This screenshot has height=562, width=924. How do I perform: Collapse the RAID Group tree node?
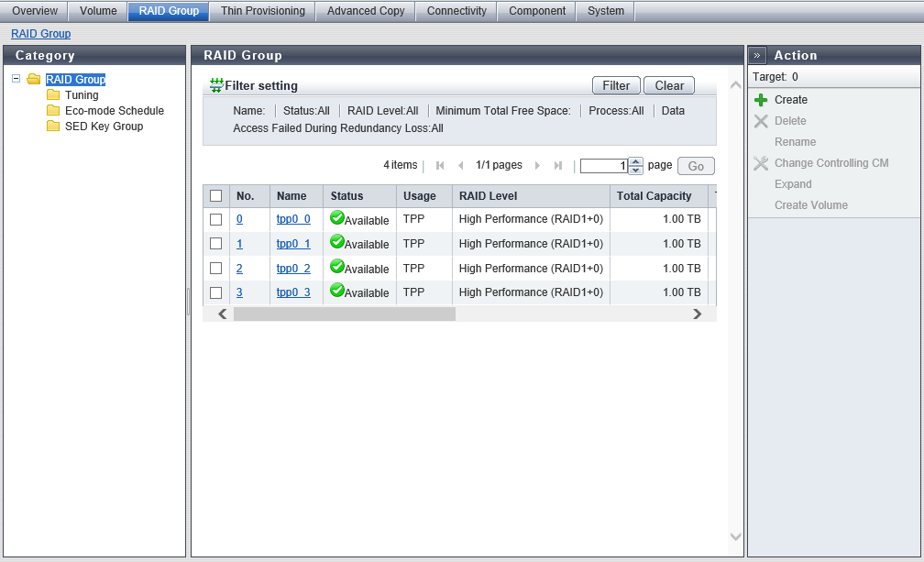pyautogui.click(x=16, y=79)
